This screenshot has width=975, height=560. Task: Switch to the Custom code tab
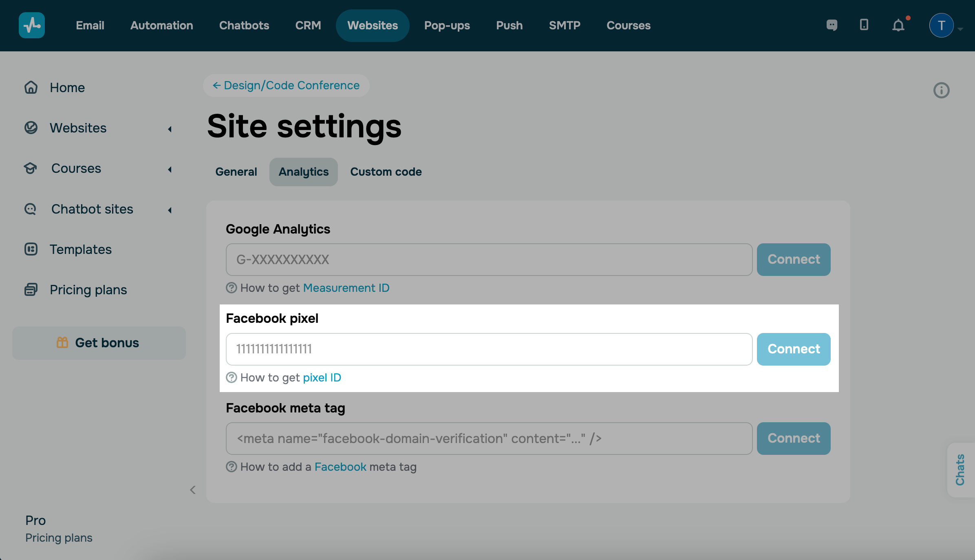[386, 172]
